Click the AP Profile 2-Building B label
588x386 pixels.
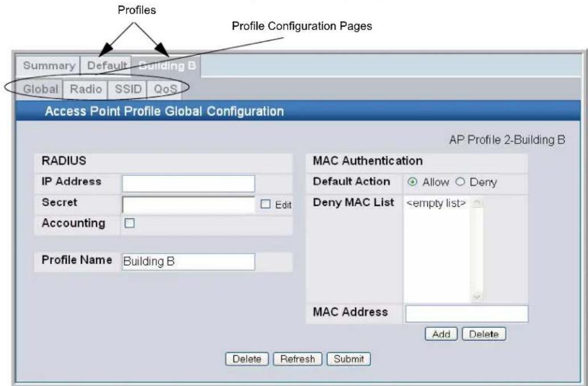(x=507, y=140)
